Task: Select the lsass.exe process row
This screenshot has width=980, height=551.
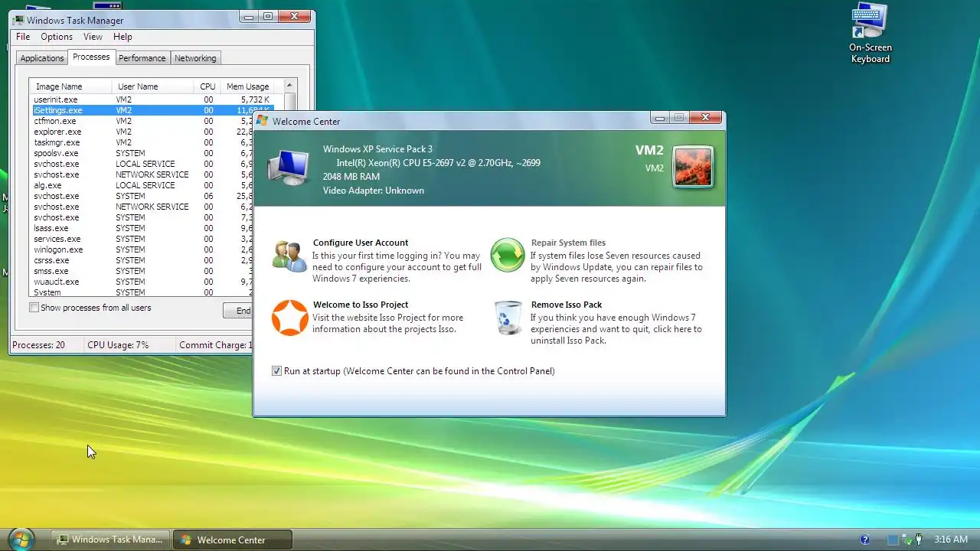Action: (x=142, y=228)
